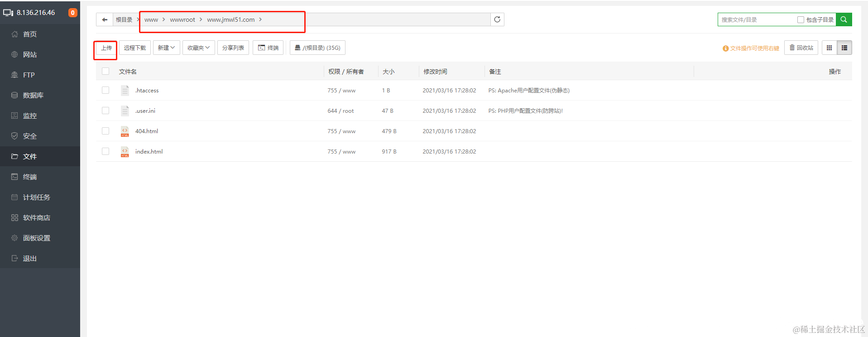Switch to list view layout
This screenshot has width=868, height=337.
click(x=844, y=48)
